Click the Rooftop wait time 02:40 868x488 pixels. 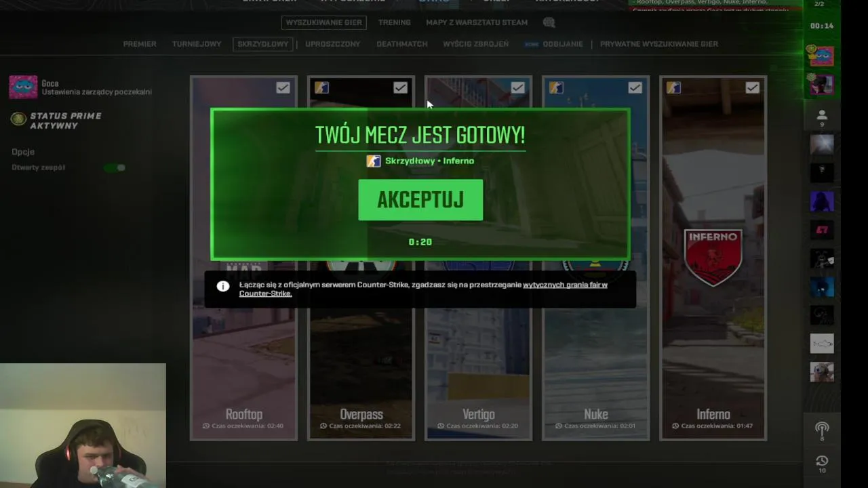[244, 426]
